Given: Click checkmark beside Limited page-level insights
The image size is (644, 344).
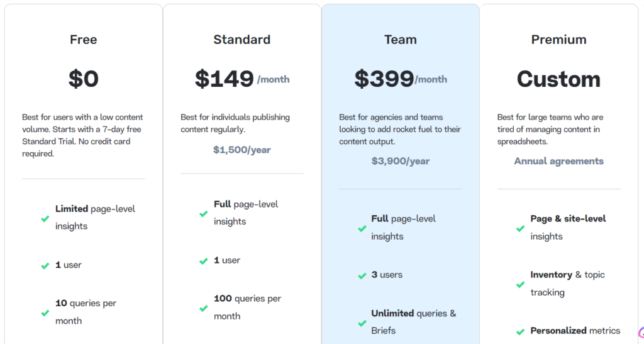Looking at the screenshot, I should (x=45, y=219).
